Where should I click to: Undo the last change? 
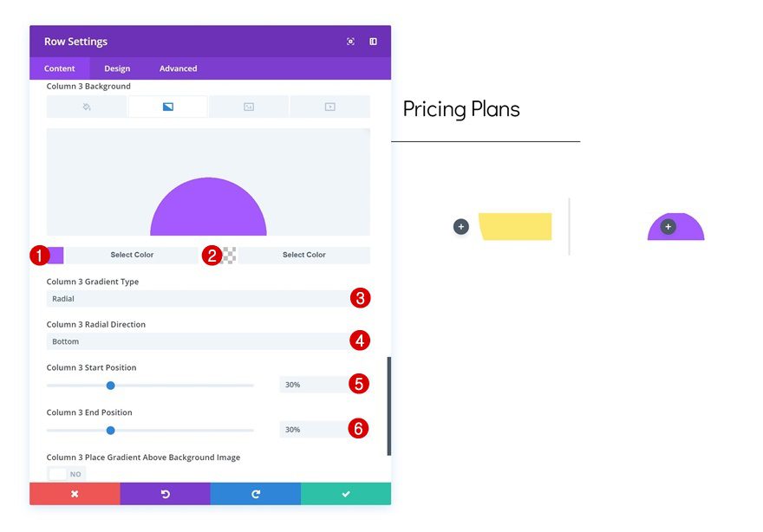pyautogui.click(x=165, y=492)
